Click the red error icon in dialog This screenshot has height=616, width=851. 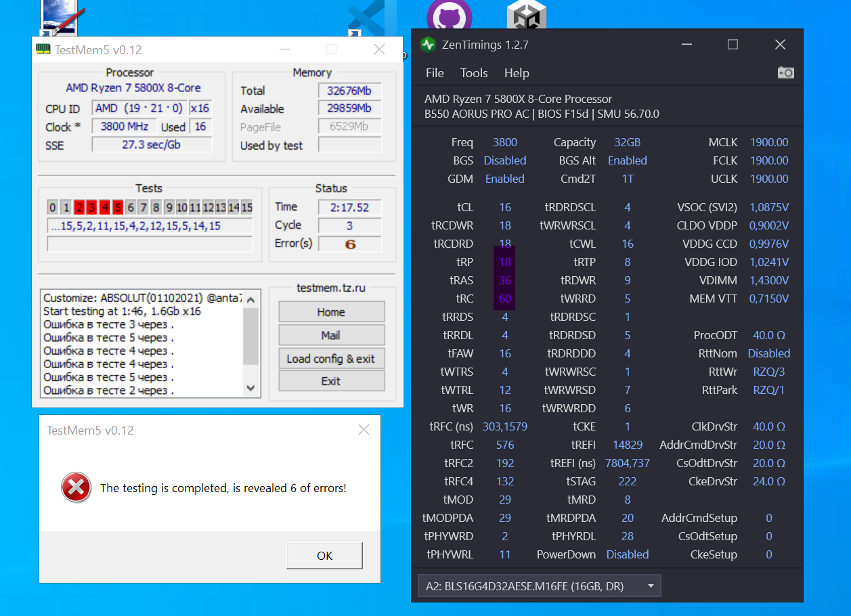tap(76, 487)
